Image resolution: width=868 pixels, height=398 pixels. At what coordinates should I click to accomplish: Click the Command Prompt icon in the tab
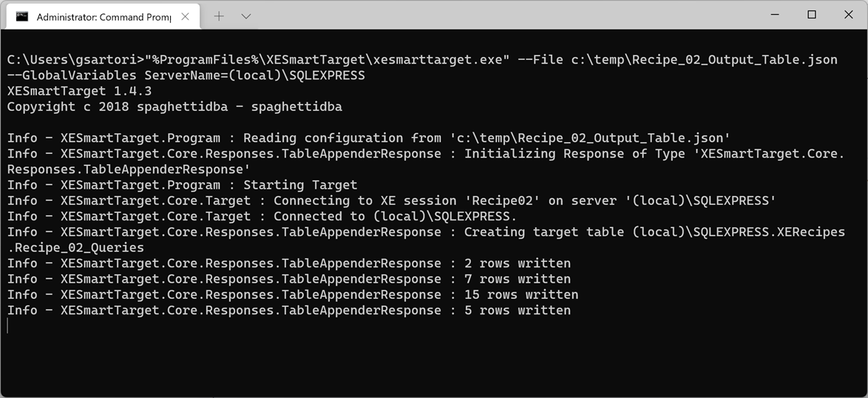click(x=22, y=16)
